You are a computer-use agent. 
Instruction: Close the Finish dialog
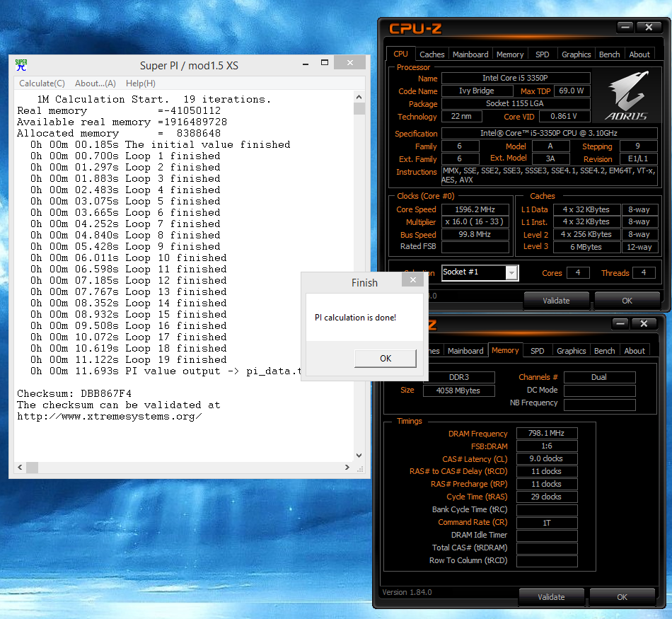(x=412, y=280)
